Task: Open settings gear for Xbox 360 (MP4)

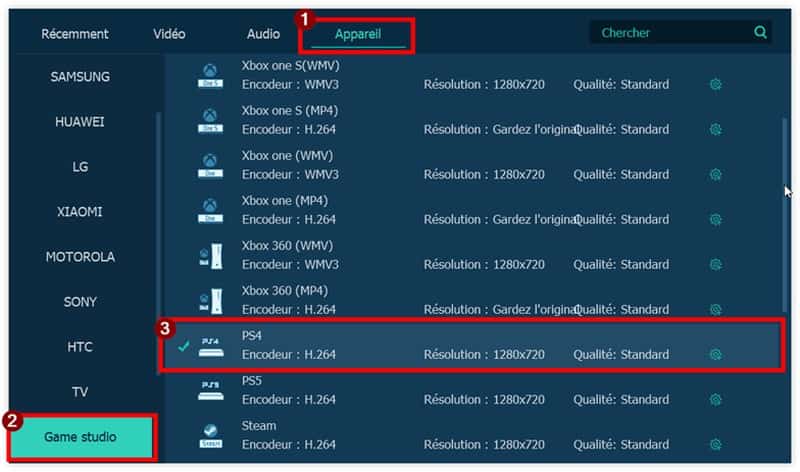Action: pyautogui.click(x=715, y=309)
